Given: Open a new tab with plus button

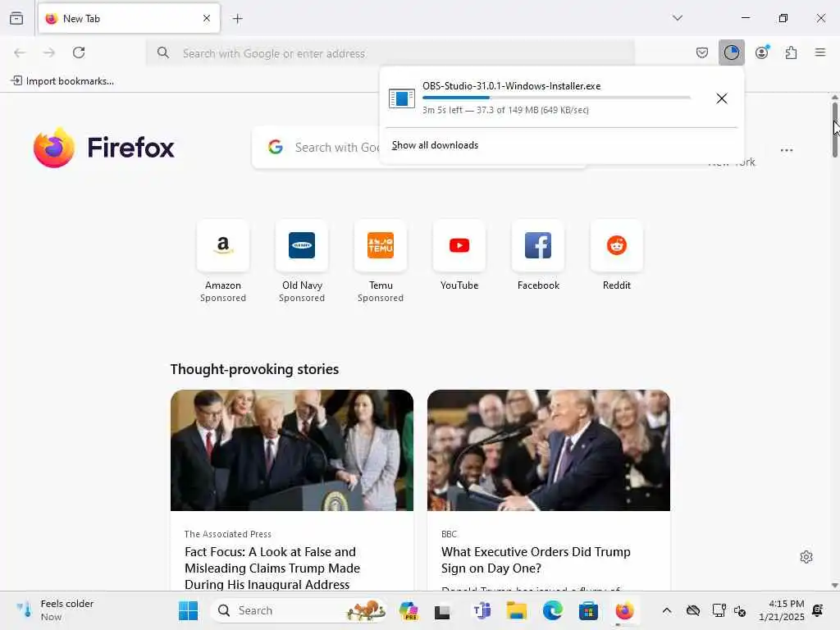Looking at the screenshot, I should 237,19.
